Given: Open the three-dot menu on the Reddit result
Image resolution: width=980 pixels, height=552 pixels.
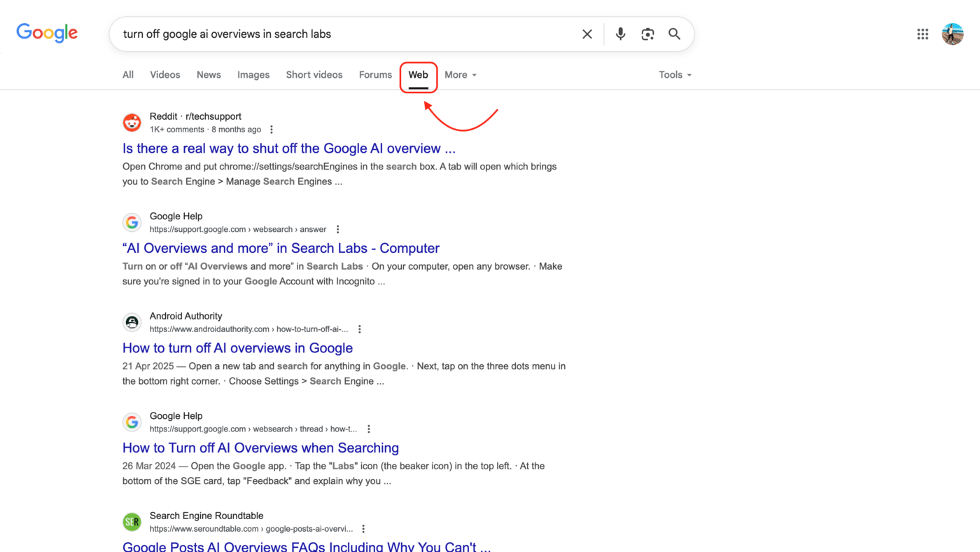Looking at the screenshot, I should pyautogui.click(x=270, y=129).
